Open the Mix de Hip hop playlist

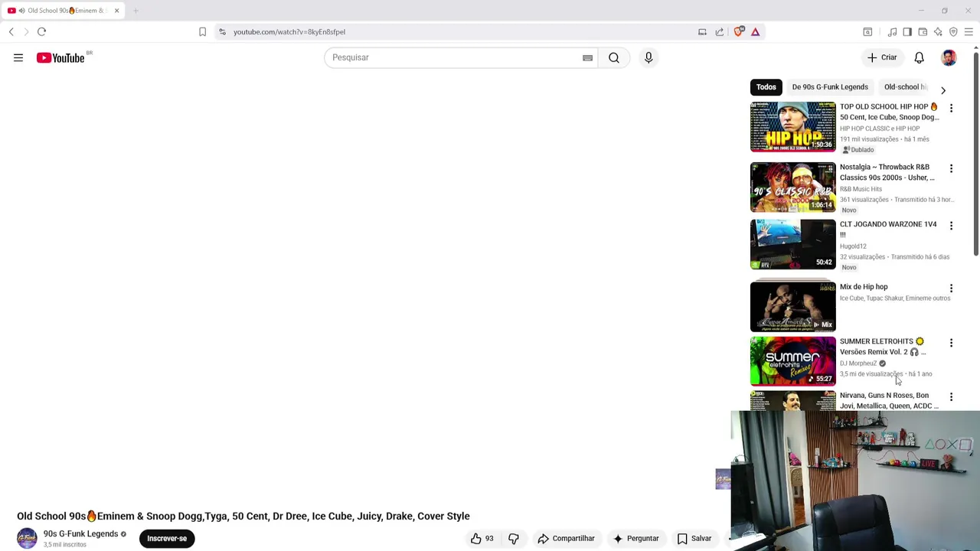click(x=793, y=306)
